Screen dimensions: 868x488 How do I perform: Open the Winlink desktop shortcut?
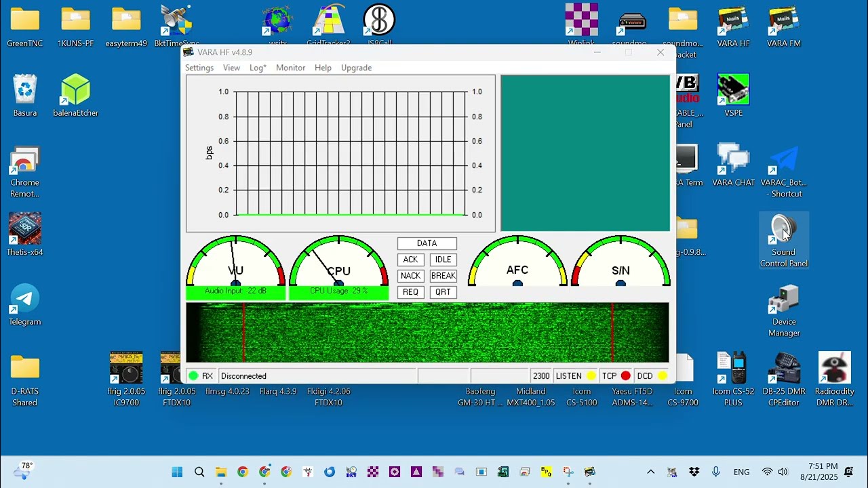[582, 26]
